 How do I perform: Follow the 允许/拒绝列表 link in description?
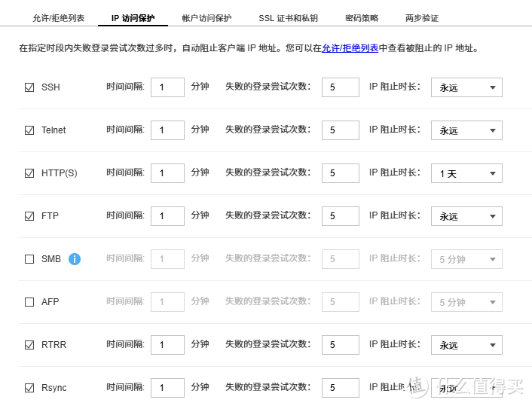[x=350, y=47]
